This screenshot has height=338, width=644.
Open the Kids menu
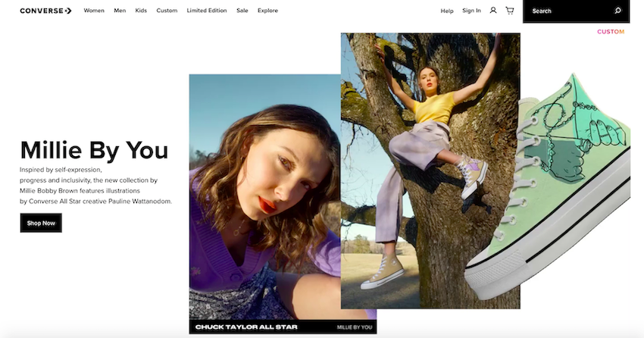click(141, 11)
